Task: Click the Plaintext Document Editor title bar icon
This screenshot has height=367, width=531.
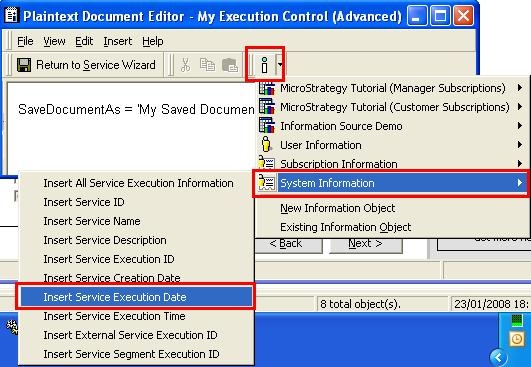Action: pyautogui.click(x=12, y=15)
